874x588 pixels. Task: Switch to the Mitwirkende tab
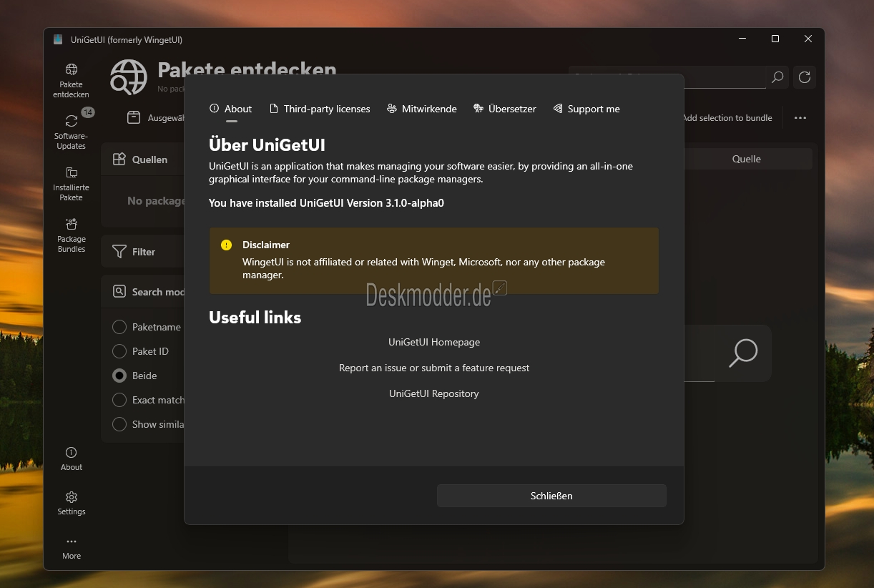[x=422, y=109]
